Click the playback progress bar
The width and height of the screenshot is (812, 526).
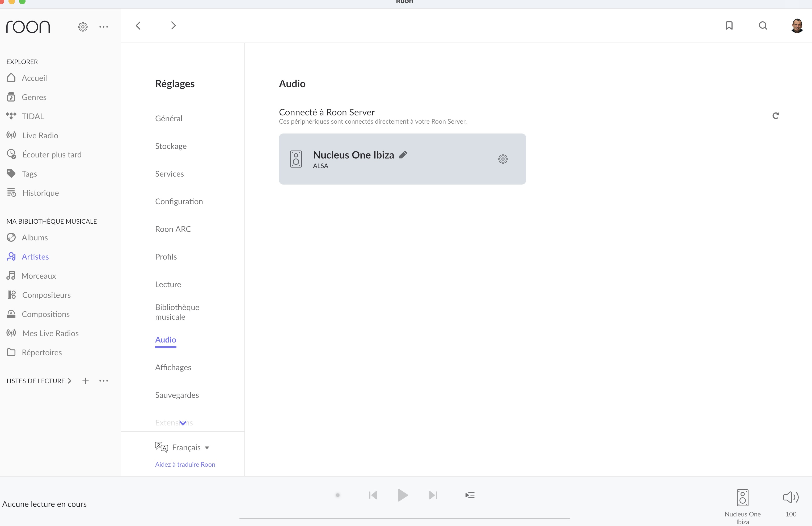405,518
